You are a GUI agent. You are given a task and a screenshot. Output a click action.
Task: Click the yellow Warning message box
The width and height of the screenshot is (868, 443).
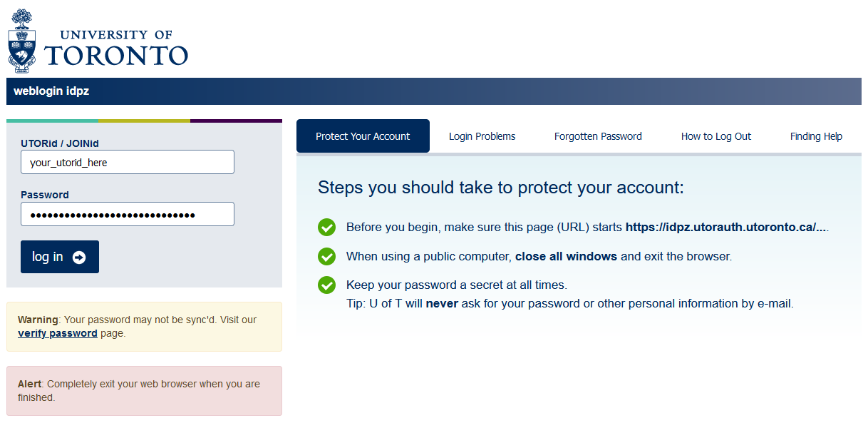tap(144, 327)
